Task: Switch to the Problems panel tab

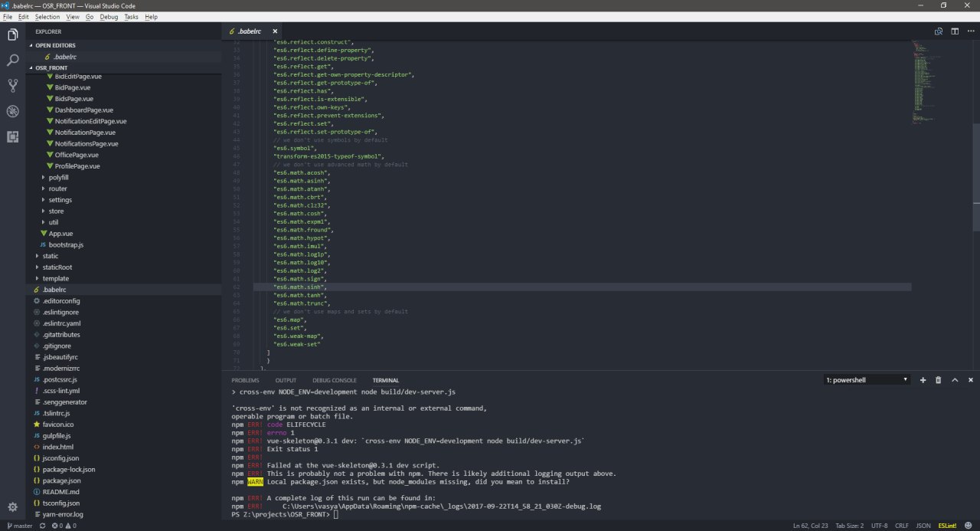Action: pyautogui.click(x=245, y=380)
